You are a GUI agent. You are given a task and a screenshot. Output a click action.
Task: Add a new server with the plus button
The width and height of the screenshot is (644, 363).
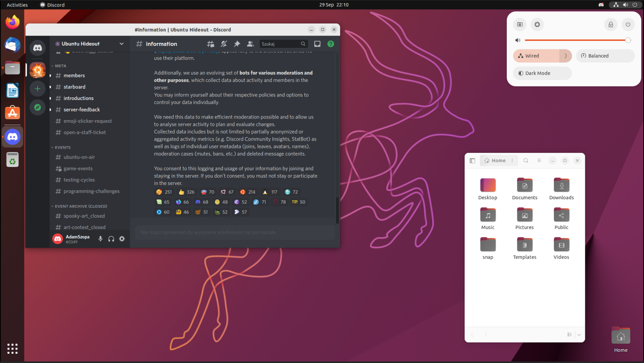point(37,88)
